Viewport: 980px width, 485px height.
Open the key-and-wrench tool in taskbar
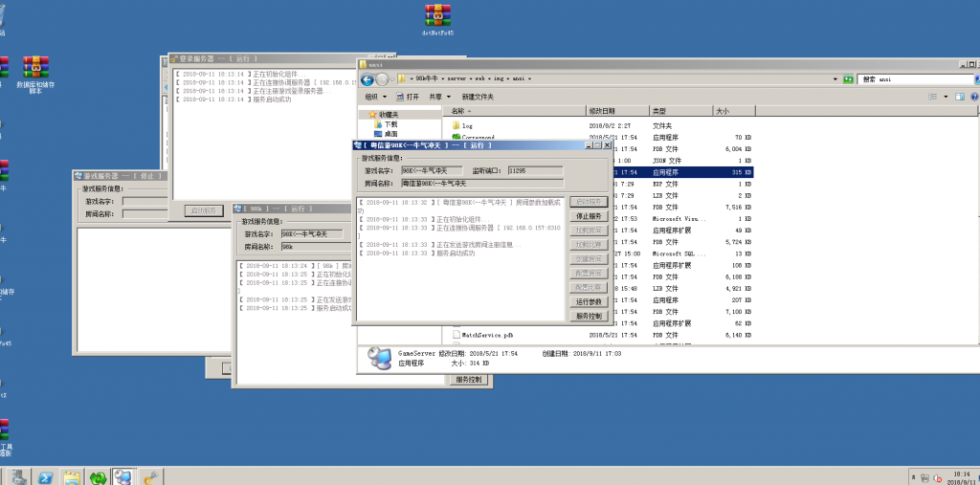pos(150,478)
